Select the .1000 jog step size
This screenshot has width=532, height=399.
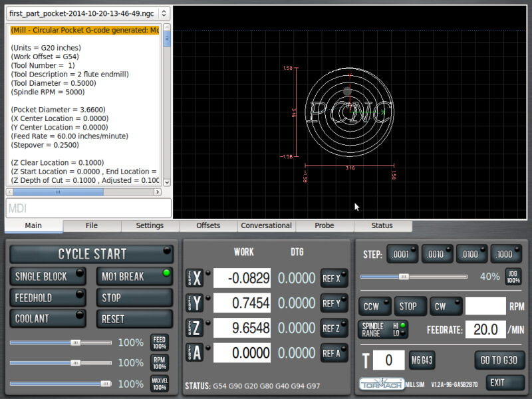506,254
